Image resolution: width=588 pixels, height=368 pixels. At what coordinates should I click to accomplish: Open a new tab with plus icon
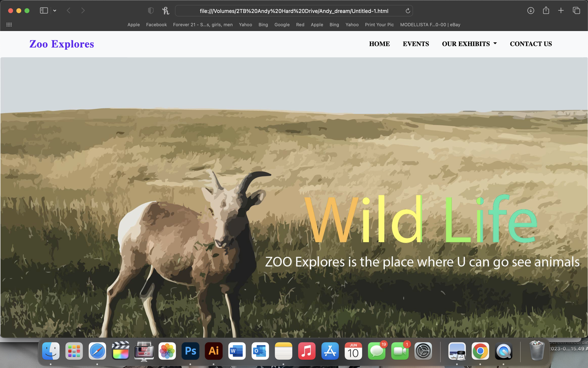point(561,10)
